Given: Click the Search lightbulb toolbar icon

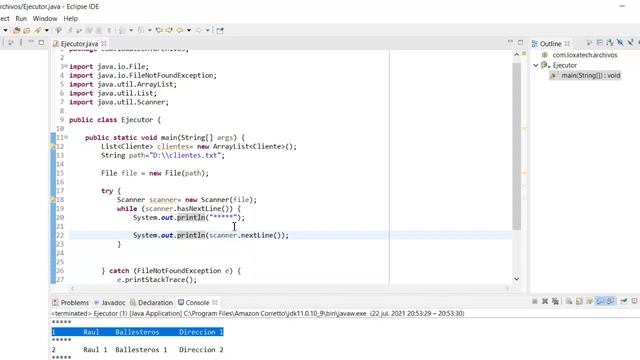Looking at the screenshot, I should click(58, 30).
